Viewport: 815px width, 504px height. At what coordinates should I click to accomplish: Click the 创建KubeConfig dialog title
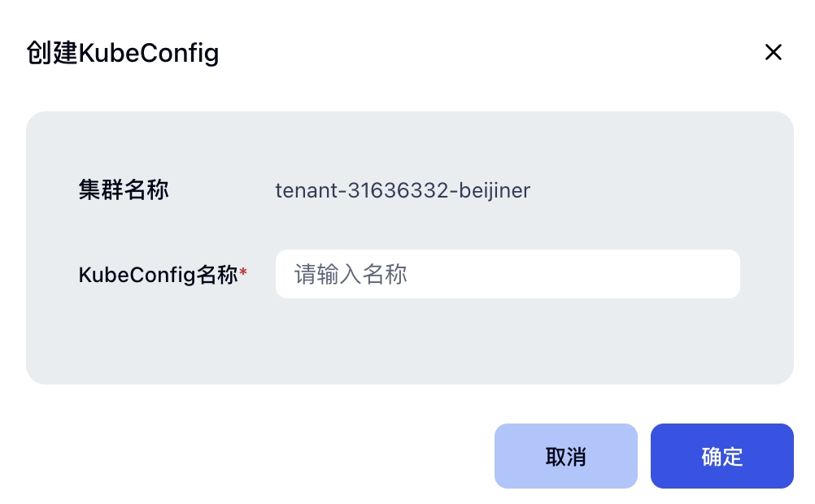(123, 54)
